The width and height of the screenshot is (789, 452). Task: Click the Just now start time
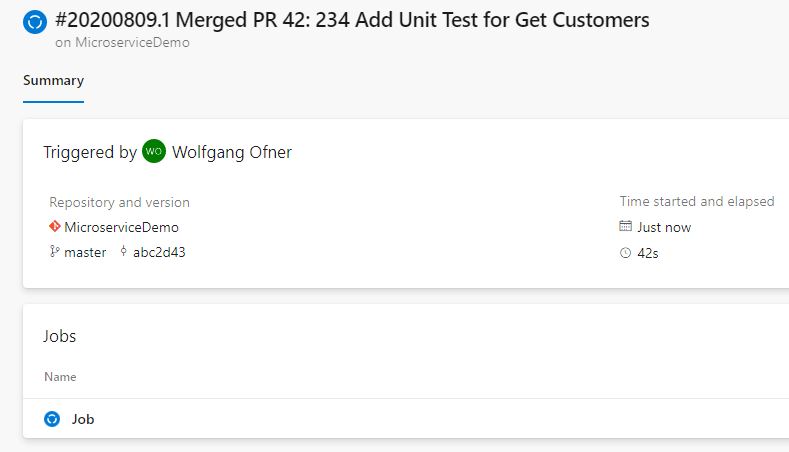(664, 227)
